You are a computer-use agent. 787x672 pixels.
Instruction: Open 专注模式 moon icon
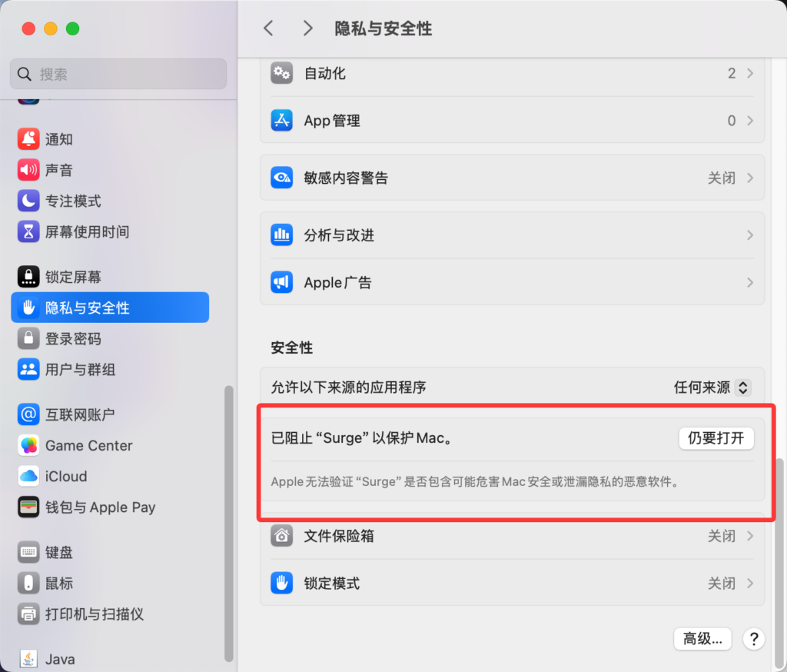[28, 201]
